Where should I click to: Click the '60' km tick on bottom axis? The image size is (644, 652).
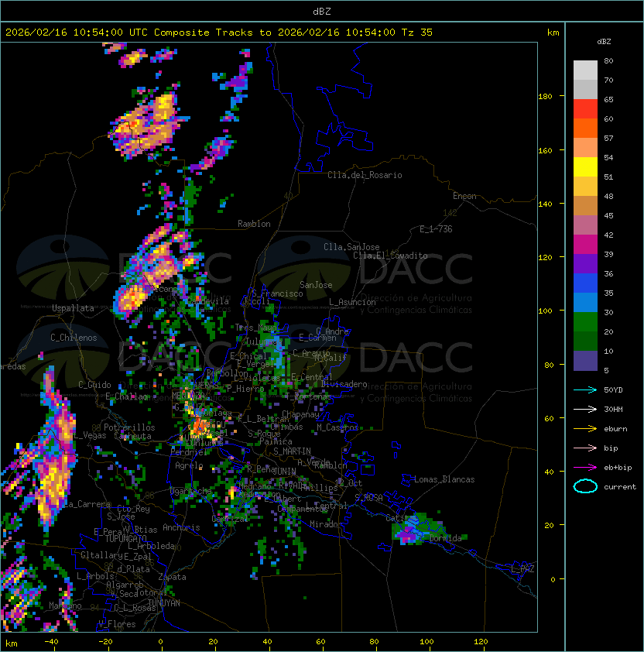tap(320, 642)
